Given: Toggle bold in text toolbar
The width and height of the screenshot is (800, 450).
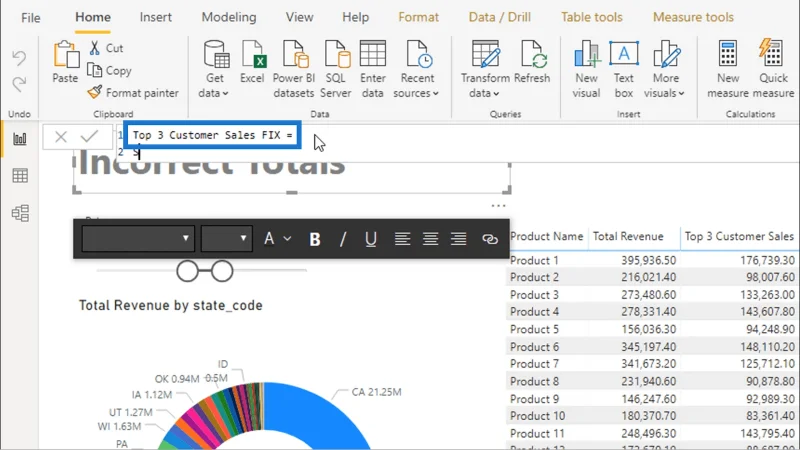Looking at the screenshot, I should 315,239.
